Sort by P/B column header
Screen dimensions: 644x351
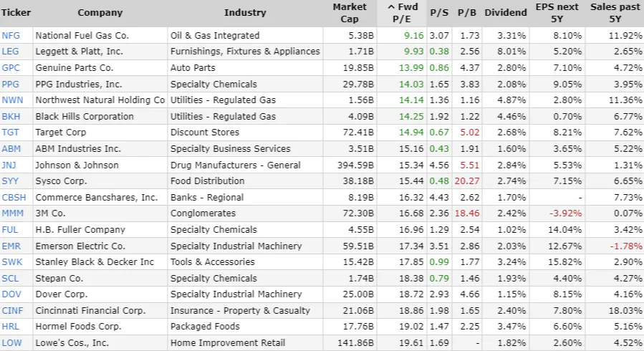[x=467, y=13]
